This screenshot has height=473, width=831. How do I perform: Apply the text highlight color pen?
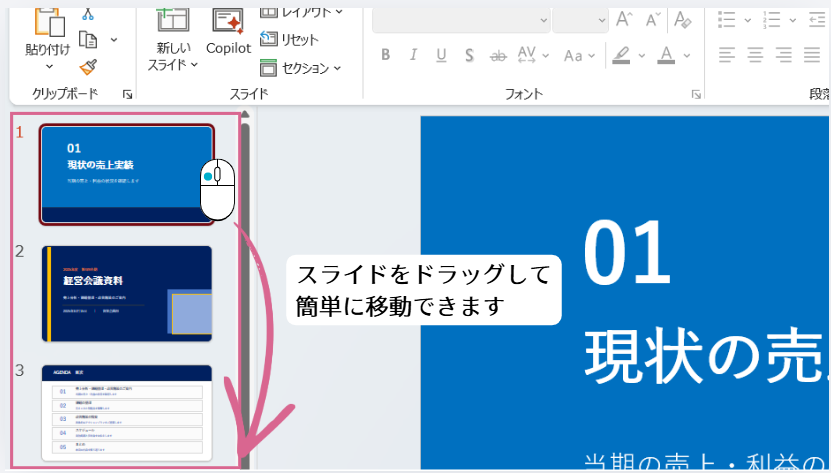pos(621,55)
